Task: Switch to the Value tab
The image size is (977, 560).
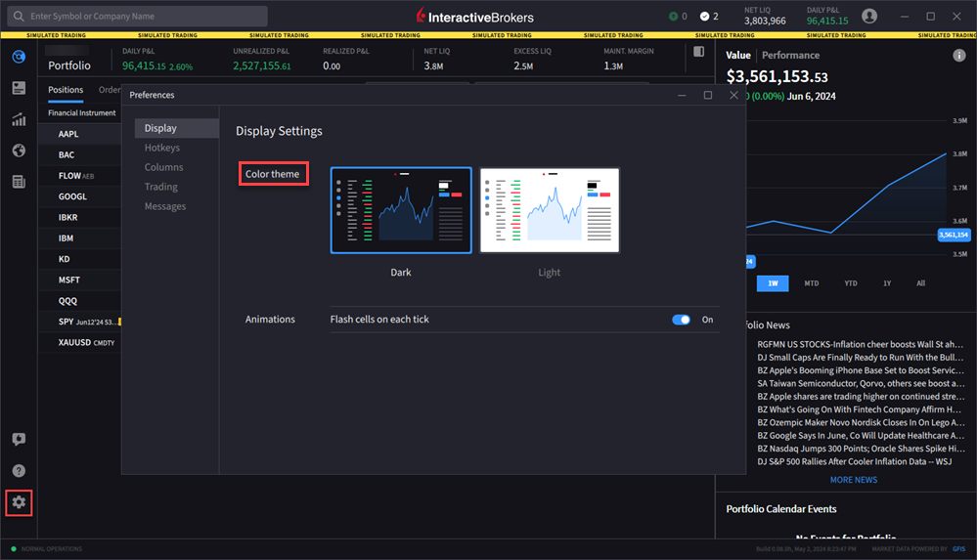Action: pyautogui.click(x=737, y=56)
